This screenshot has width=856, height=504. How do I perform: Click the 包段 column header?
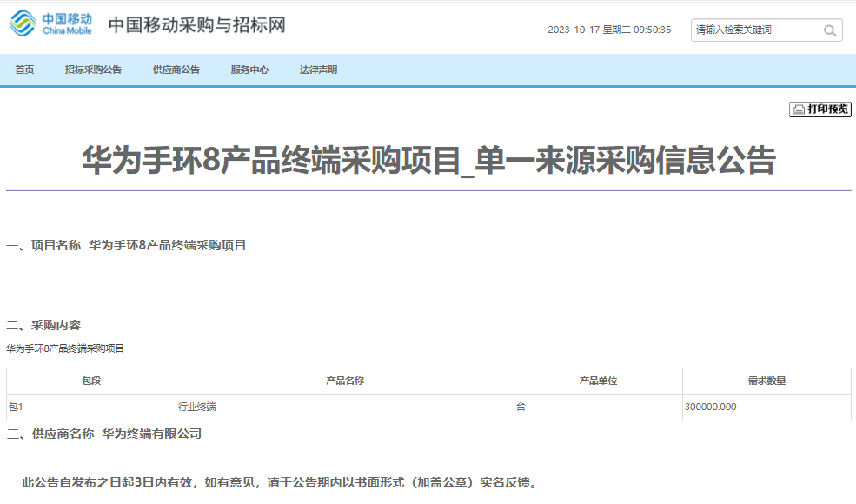pyautogui.click(x=91, y=381)
